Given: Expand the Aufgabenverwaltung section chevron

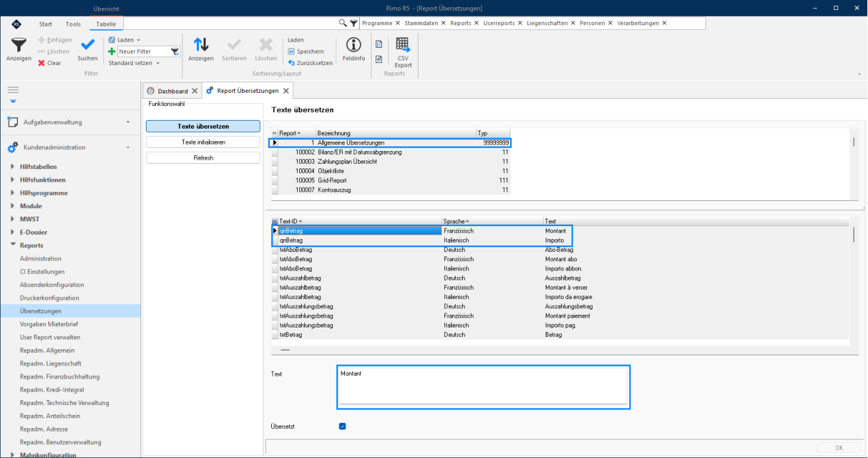Looking at the screenshot, I should 128,123.
